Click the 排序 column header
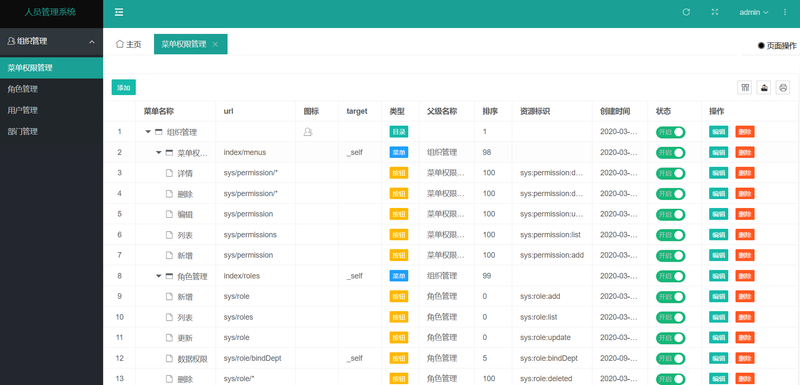Viewport: 800px width, 385px height. (x=490, y=111)
